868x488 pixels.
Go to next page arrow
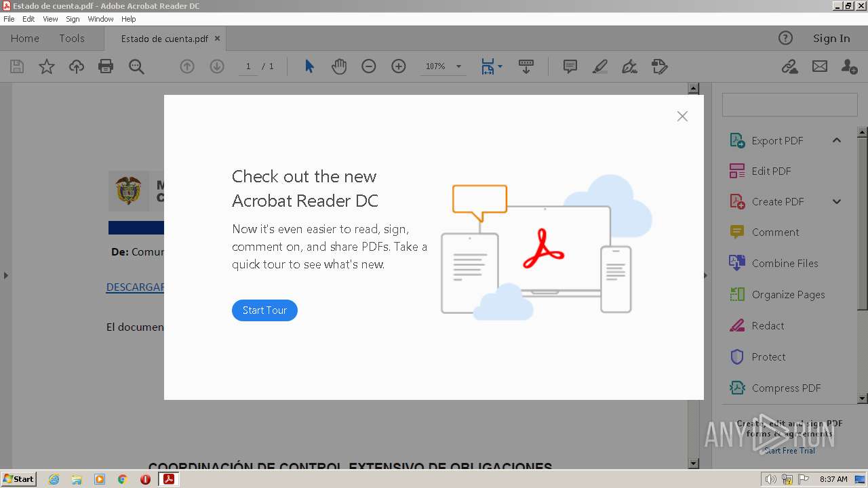[217, 66]
